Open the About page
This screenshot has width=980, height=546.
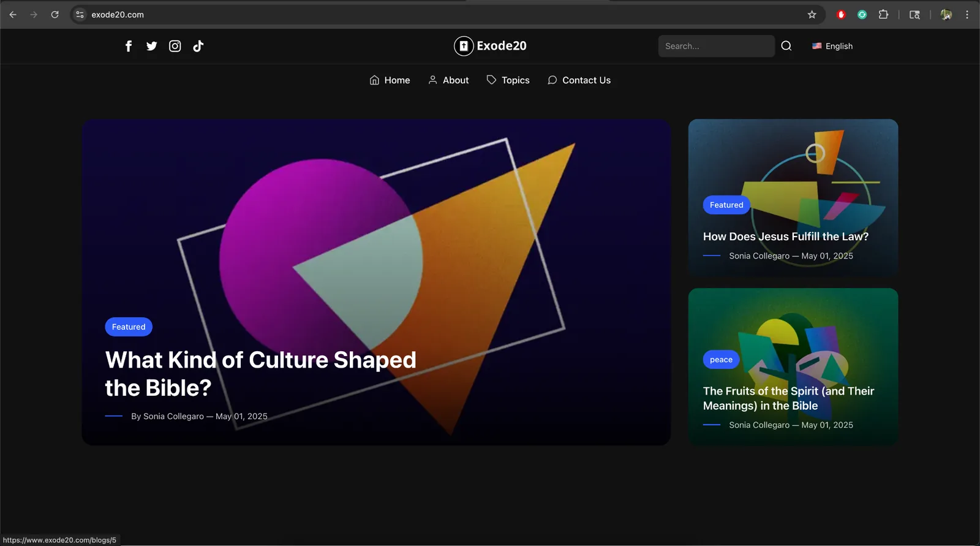(448, 80)
